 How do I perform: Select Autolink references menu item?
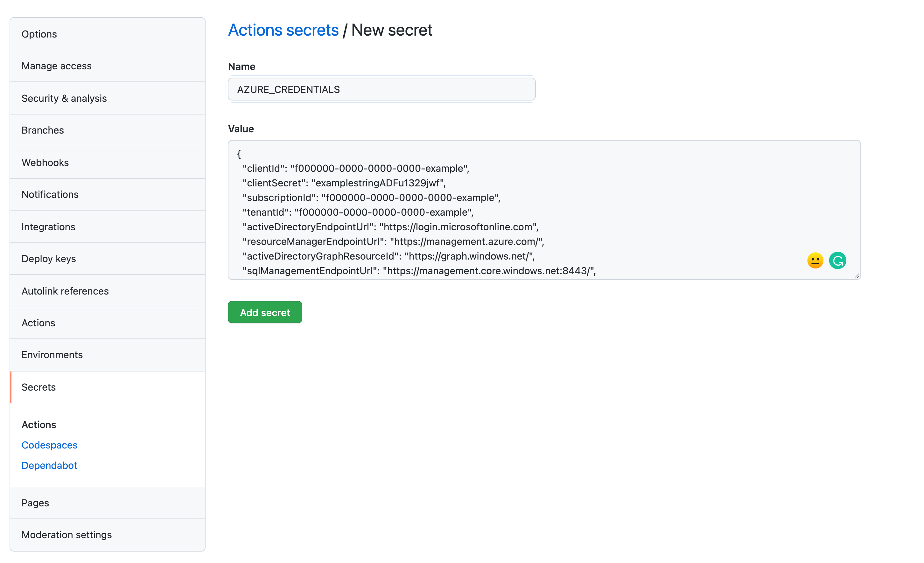click(x=65, y=291)
